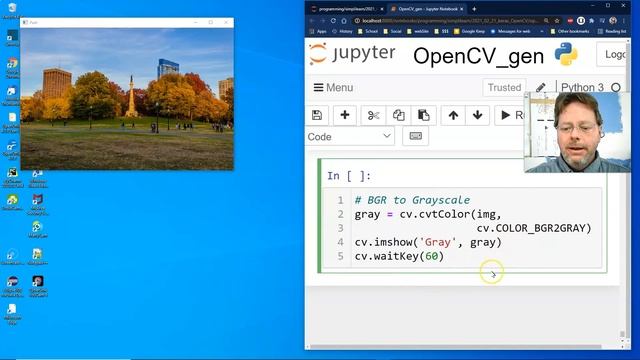Close the first browser tab
Viewport: 640px width, 360px height.
tap(382, 9)
